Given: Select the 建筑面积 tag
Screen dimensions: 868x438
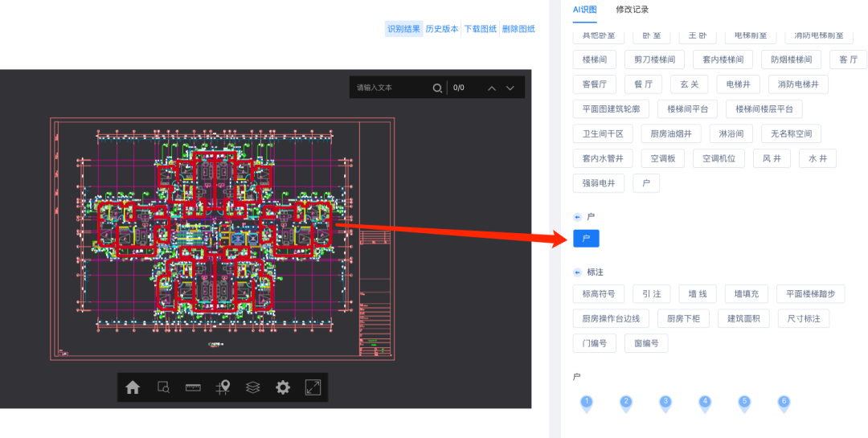Looking at the screenshot, I should (743, 318).
